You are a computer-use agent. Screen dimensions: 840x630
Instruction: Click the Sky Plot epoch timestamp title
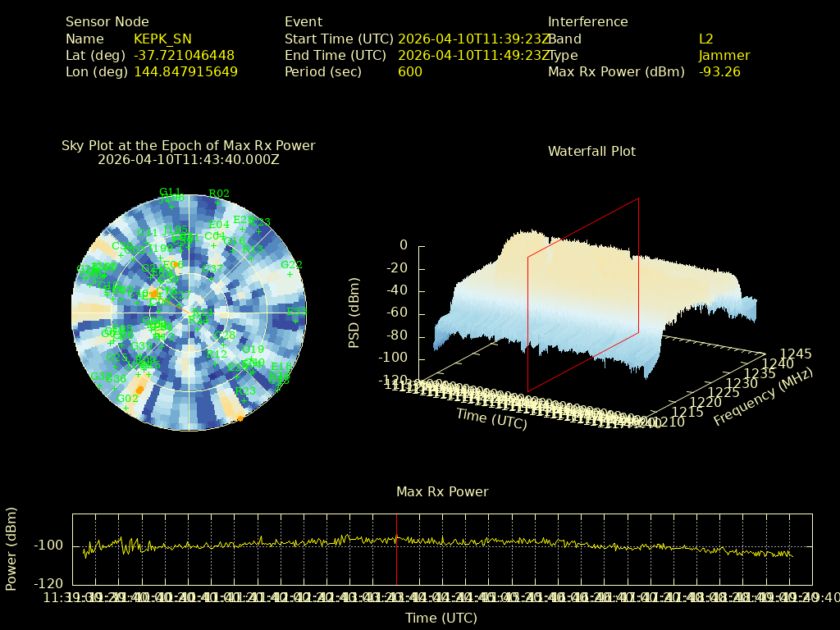point(188,160)
